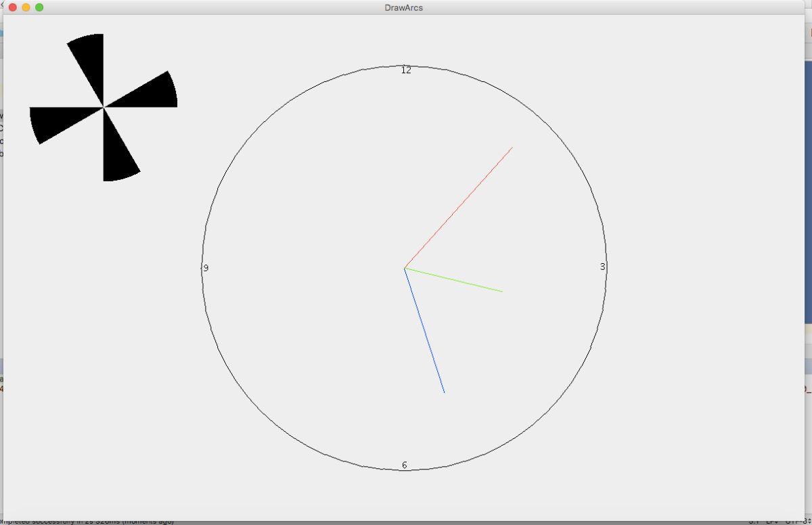Close the DrawArcs window with red button
This screenshot has width=812, height=525.
coord(12,7)
